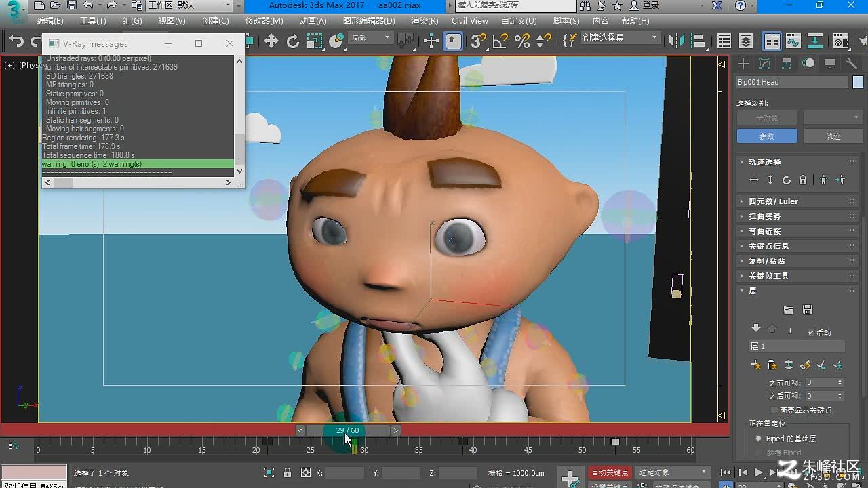Toggle Angle Snap icon

click(500, 41)
